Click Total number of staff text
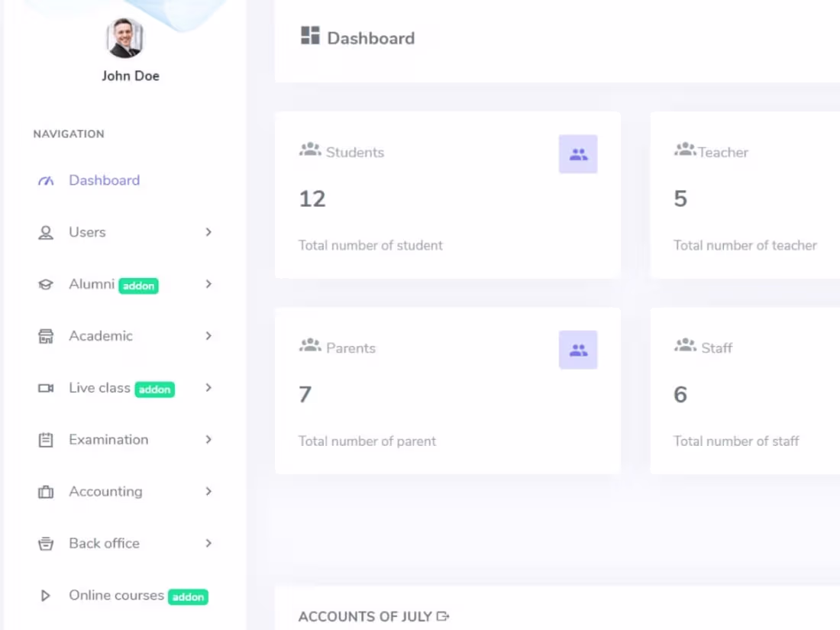 pyautogui.click(x=736, y=441)
